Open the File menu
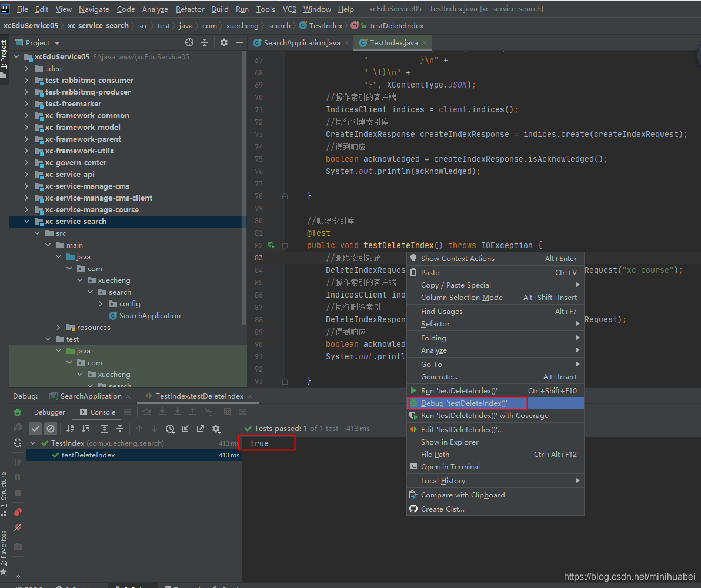The image size is (701, 588). click(22, 9)
